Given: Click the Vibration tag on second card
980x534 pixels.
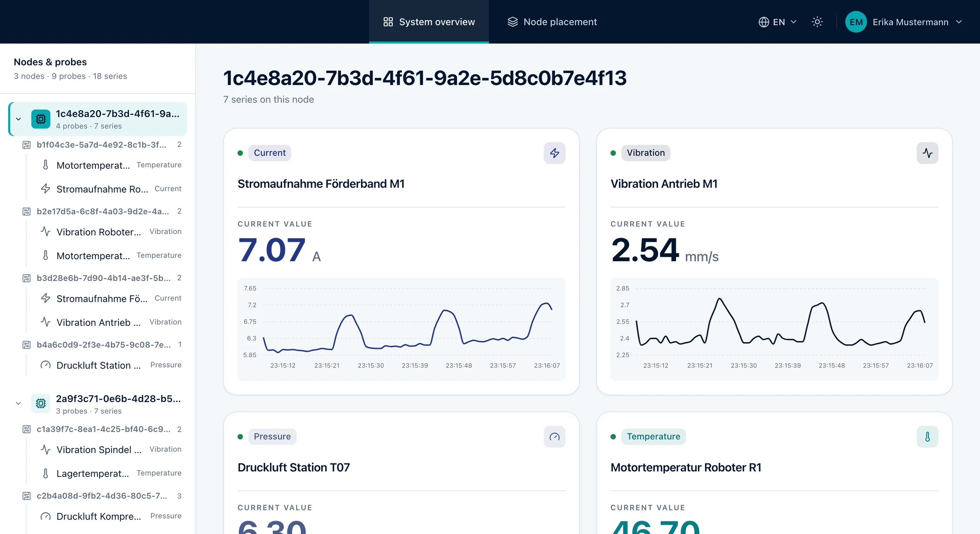Looking at the screenshot, I should tap(646, 153).
